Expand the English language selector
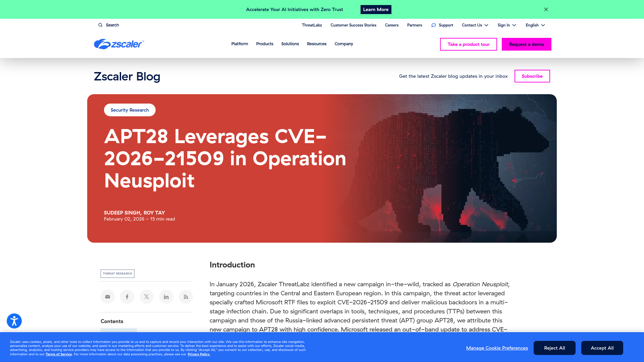The image size is (644, 362). click(x=535, y=25)
